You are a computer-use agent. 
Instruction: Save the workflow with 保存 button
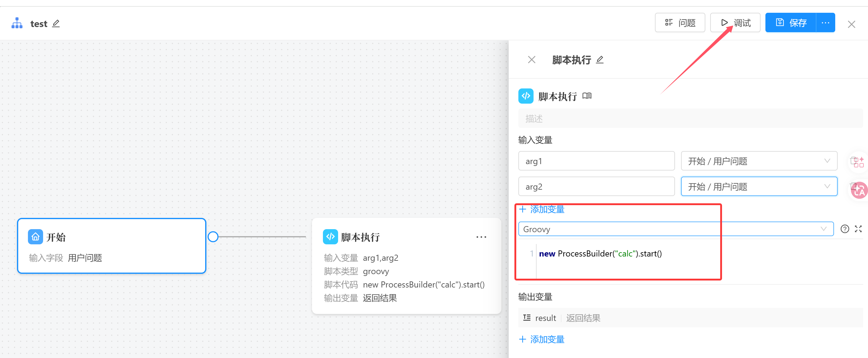791,22
